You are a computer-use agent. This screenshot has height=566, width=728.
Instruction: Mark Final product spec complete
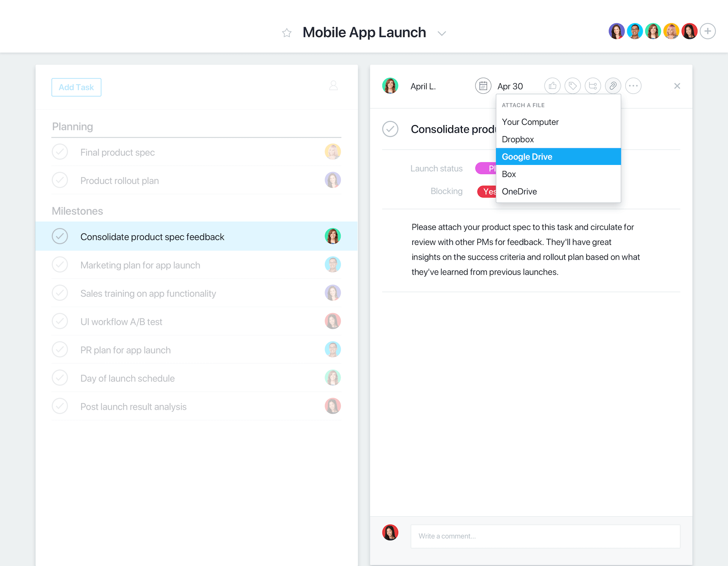tap(60, 152)
